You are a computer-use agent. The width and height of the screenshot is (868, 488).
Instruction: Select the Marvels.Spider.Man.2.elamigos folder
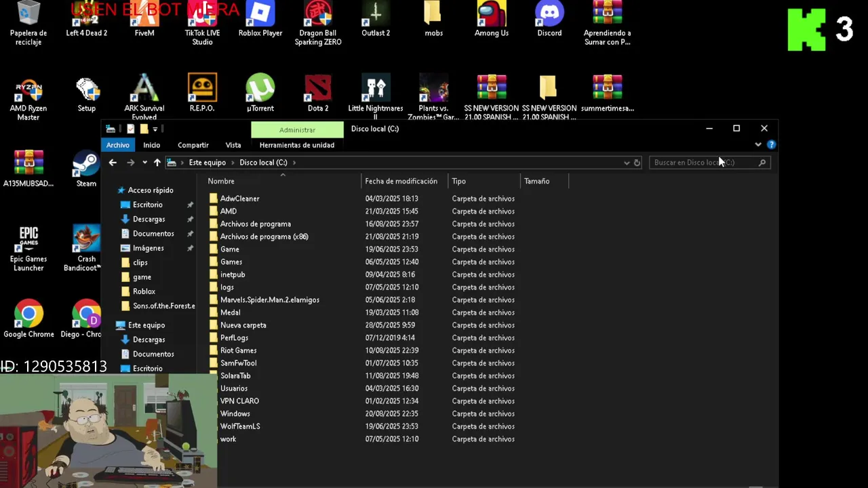tap(362, 300)
